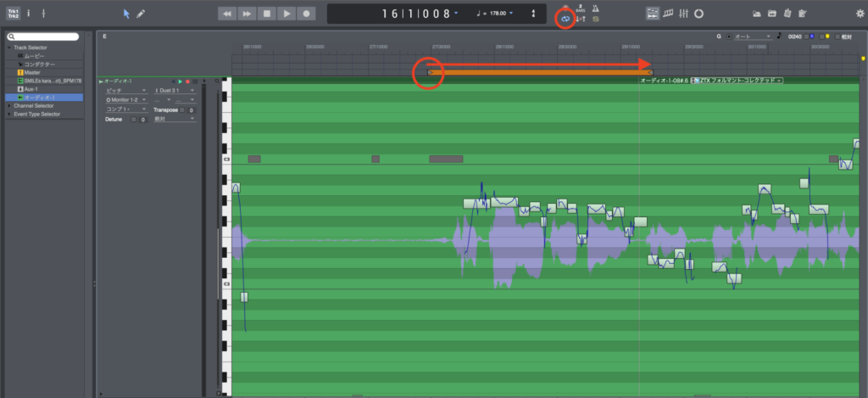The width and height of the screenshot is (868, 398).
Task: Toggle the metronome click icon
Action: tap(595, 8)
